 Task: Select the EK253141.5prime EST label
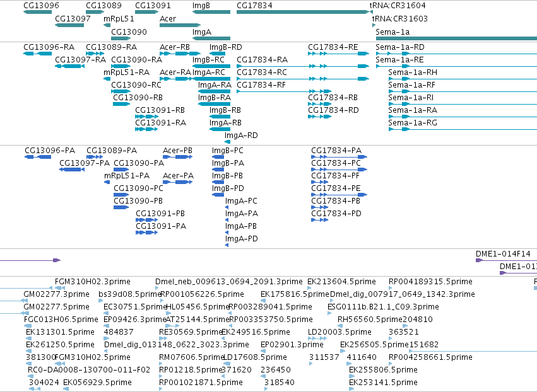point(383,382)
